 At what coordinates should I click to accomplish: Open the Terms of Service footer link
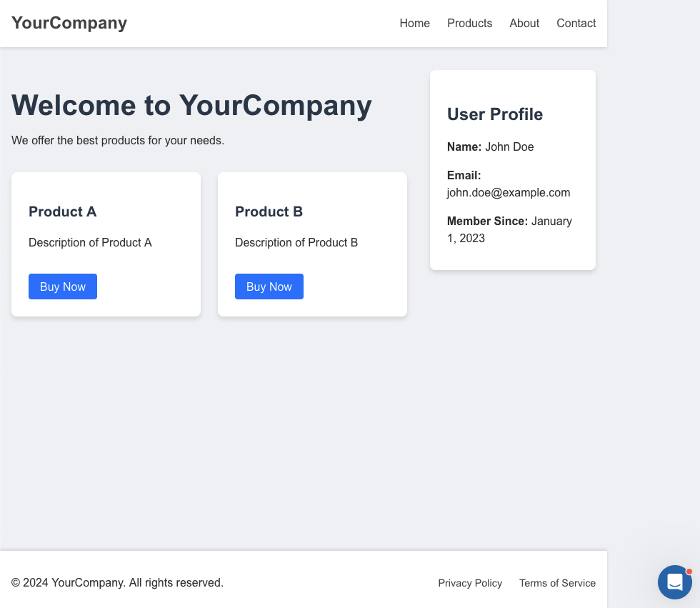(x=557, y=583)
